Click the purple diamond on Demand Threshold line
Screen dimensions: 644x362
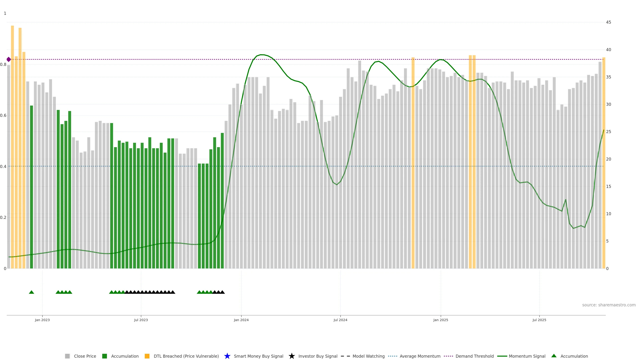coord(9,59)
